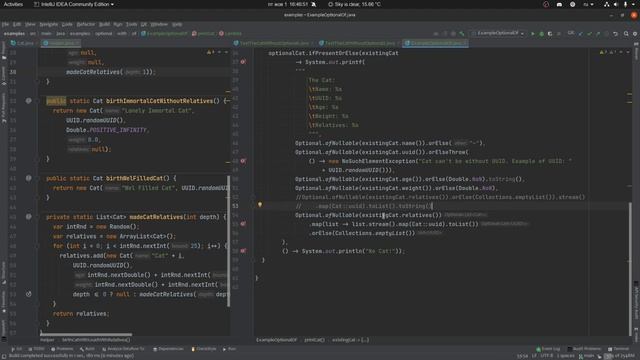Collapse the birthImmortalCatWithoutRelatives method fold
This screenshot has width=640, height=360.
tap(37, 101)
